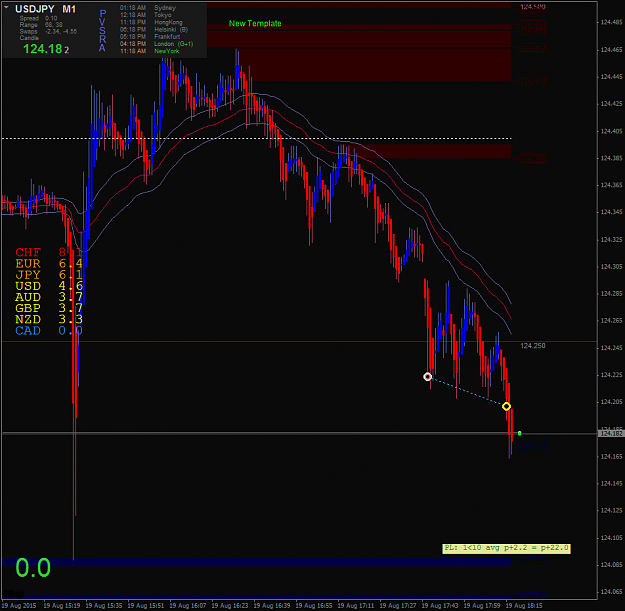Image resolution: width=625 pixels, height=611 pixels.
Task: Click the USD currency strength row
Action: point(49,286)
